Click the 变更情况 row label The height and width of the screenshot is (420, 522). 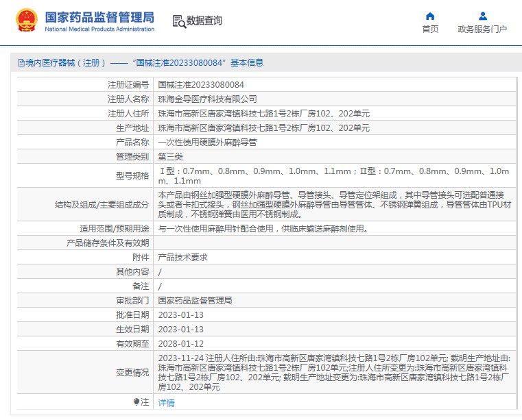point(132,373)
